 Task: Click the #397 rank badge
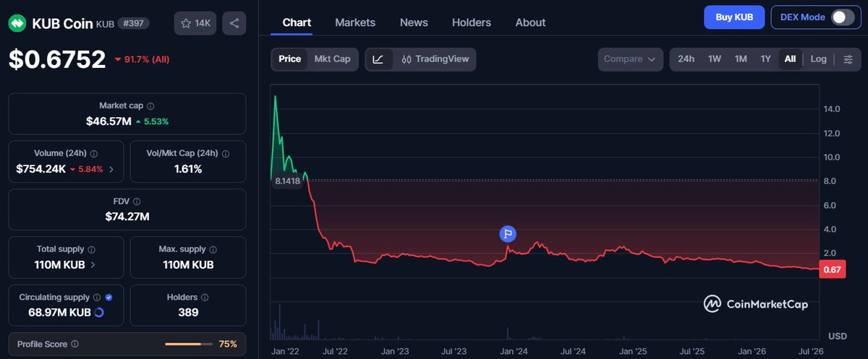(x=134, y=24)
